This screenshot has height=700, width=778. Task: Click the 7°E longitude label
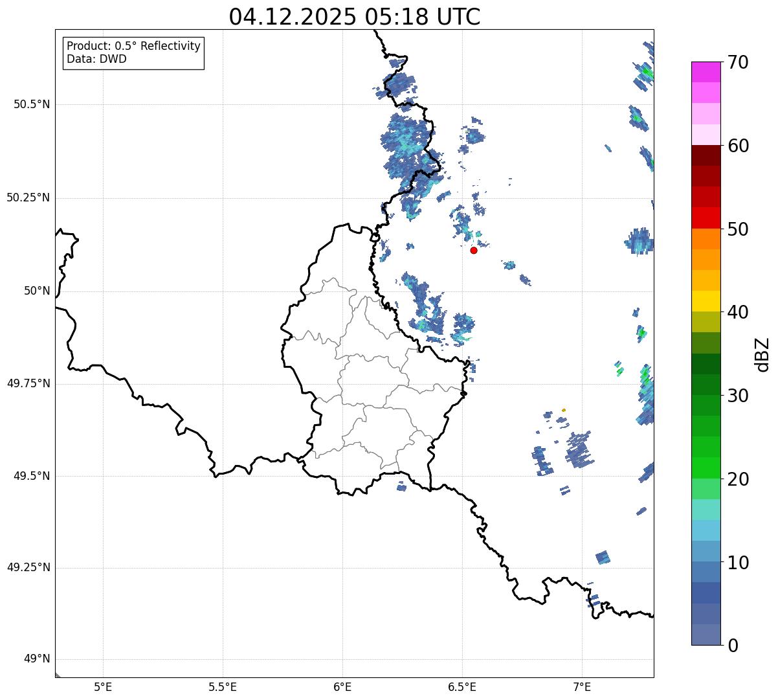coord(582,686)
